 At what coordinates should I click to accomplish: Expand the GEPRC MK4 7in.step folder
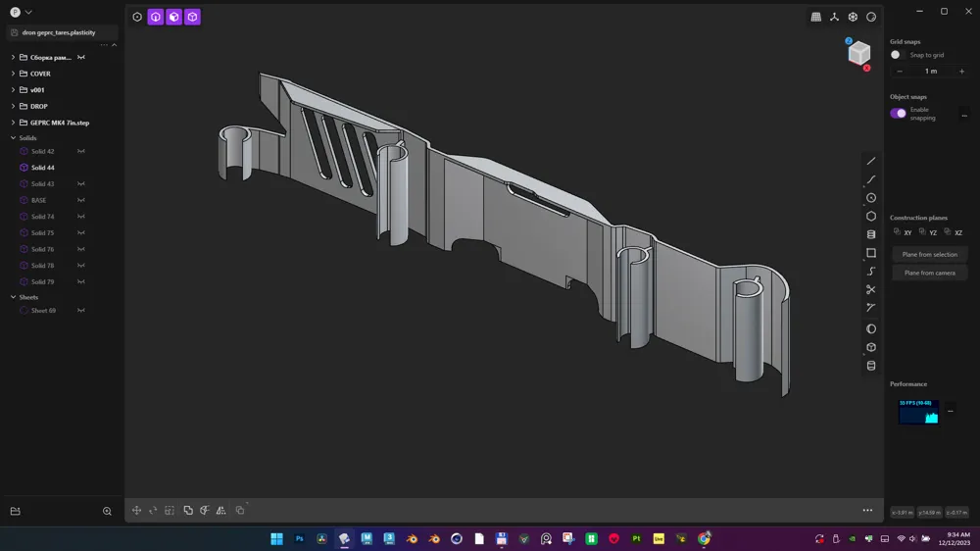coord(13,123)
